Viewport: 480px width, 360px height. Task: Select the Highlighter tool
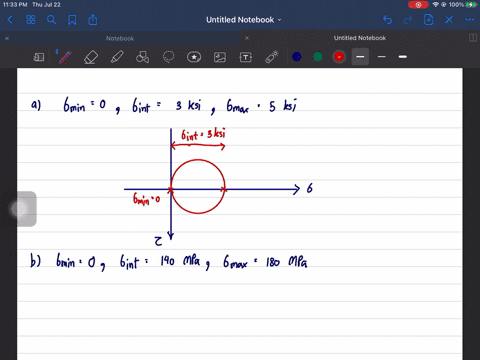tap(117, 57)
